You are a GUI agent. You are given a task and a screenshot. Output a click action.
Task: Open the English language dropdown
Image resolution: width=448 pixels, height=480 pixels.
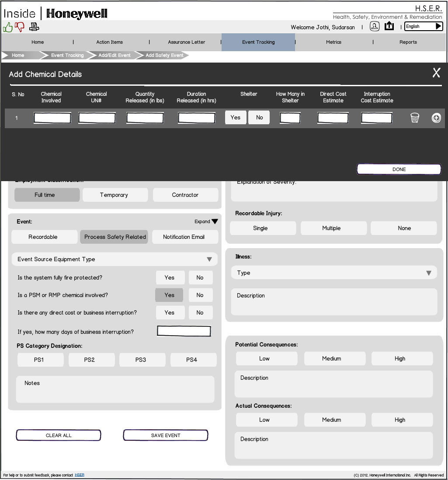point(423,26)
